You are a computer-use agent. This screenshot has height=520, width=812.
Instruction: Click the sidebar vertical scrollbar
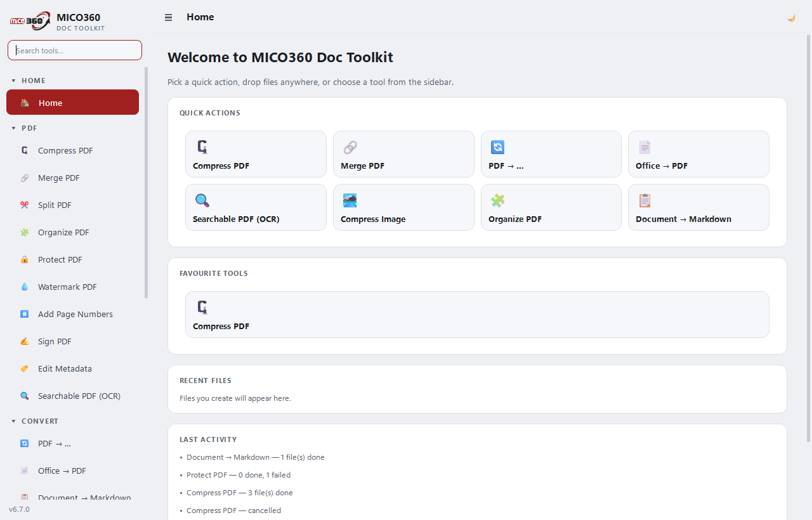pos(147,183)
